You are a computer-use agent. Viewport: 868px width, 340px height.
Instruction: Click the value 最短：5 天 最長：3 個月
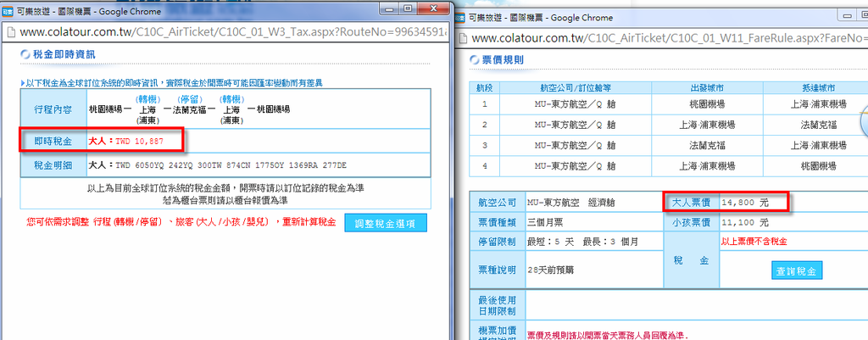583,242
